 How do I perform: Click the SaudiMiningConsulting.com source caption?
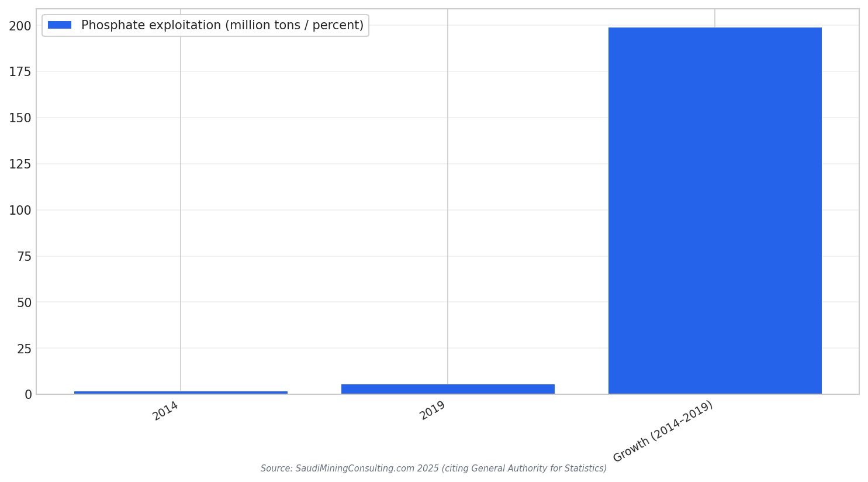coord(434,469)
